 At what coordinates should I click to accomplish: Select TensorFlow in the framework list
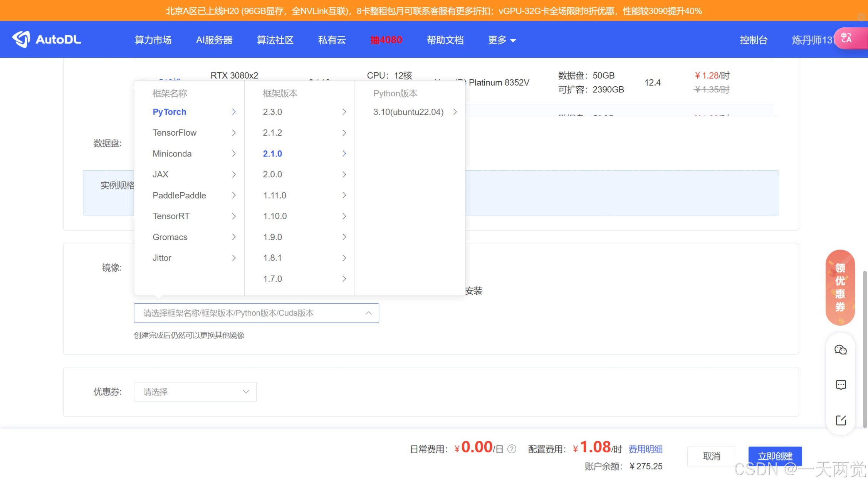point(175,133)
